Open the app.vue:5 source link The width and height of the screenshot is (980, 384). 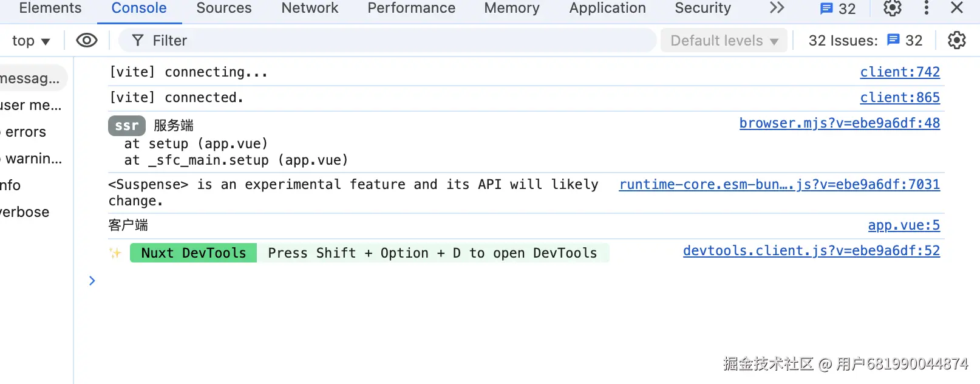903,225
